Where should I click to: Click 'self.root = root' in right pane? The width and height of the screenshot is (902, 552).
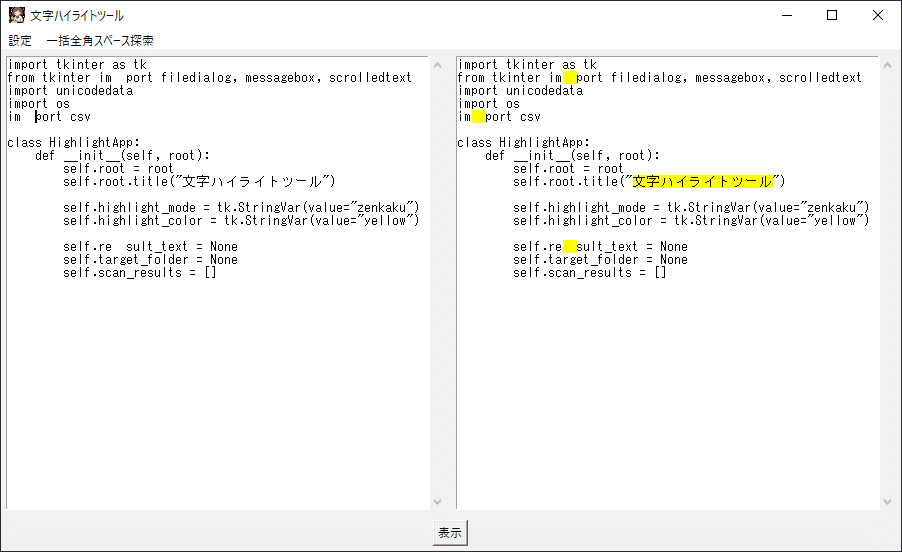[568, 168]
